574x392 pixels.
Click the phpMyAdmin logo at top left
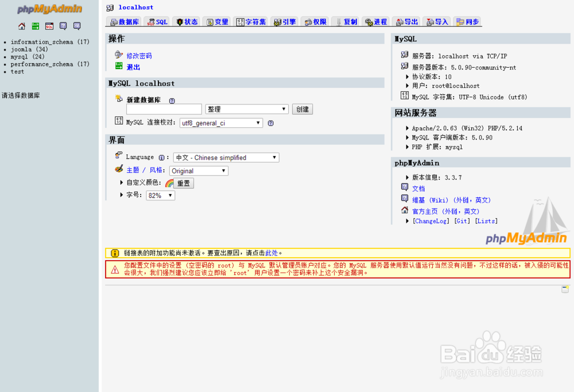(x=50, y=9)
